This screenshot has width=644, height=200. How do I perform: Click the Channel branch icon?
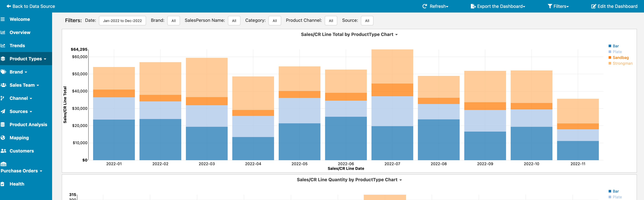pos(2,98)
